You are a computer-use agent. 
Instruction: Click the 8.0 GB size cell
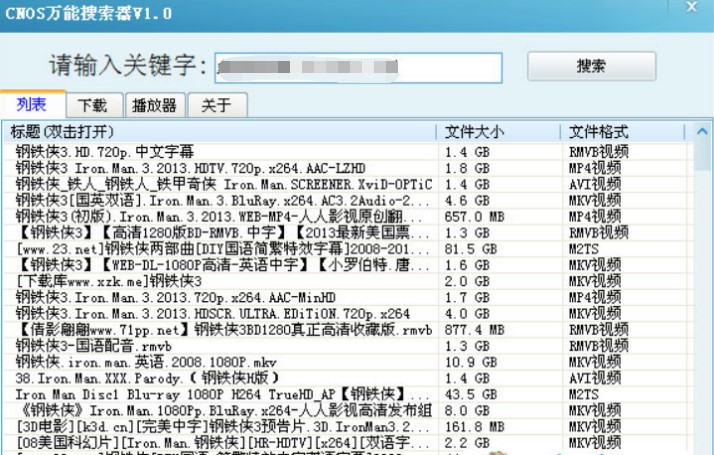[x=467, y=411]
